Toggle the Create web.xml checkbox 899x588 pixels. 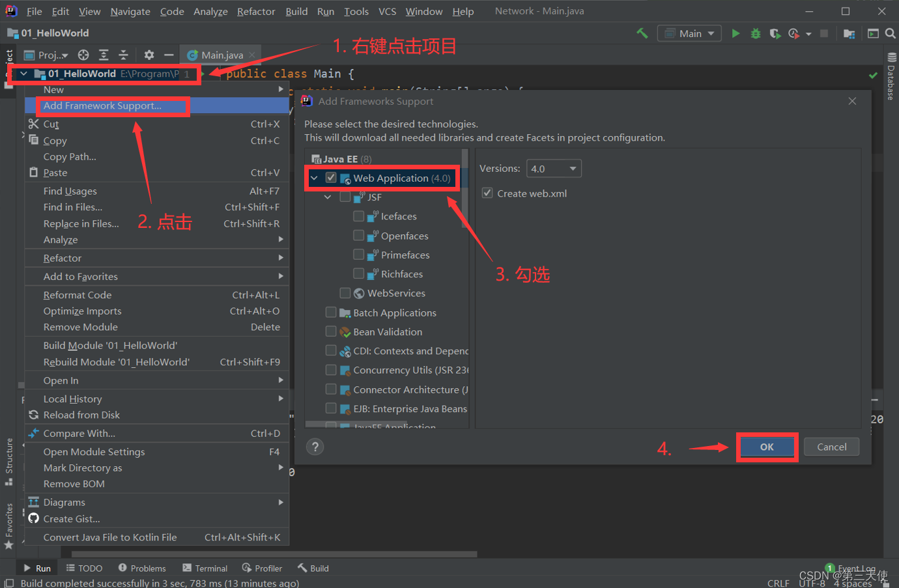click(487, 193)
